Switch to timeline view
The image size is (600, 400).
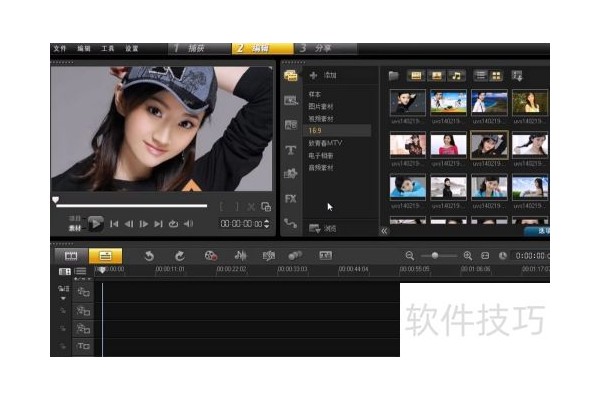click(x=106, y=256)
